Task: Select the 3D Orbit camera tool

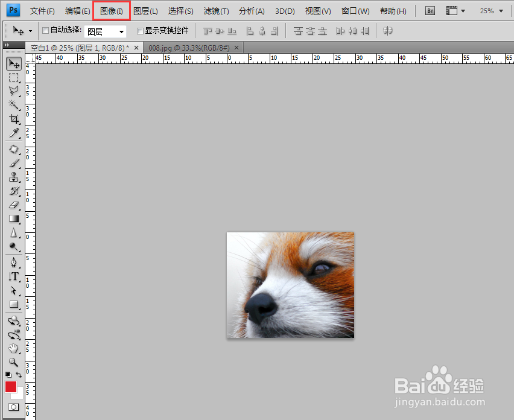Action: pos(14,335)
